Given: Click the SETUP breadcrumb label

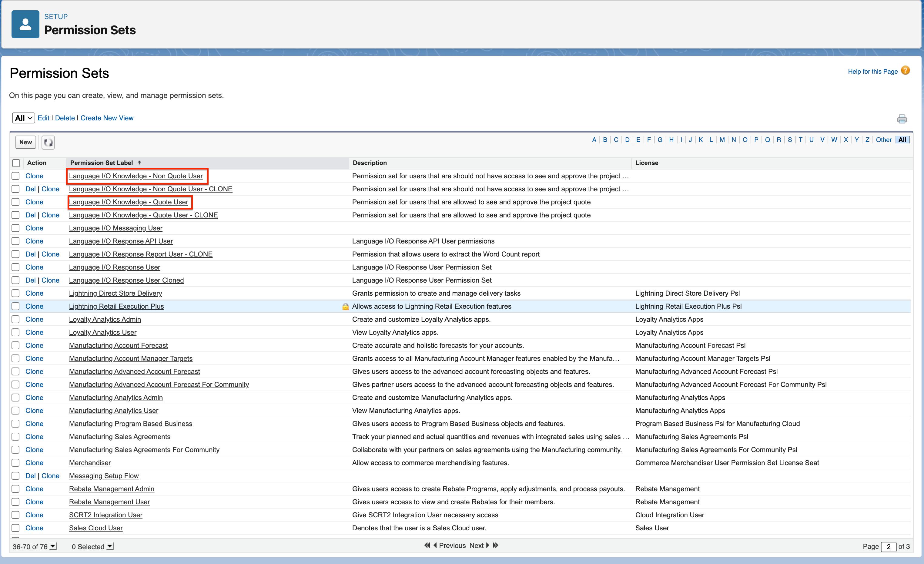Looking at the screenshot, I should coord(56,16).
